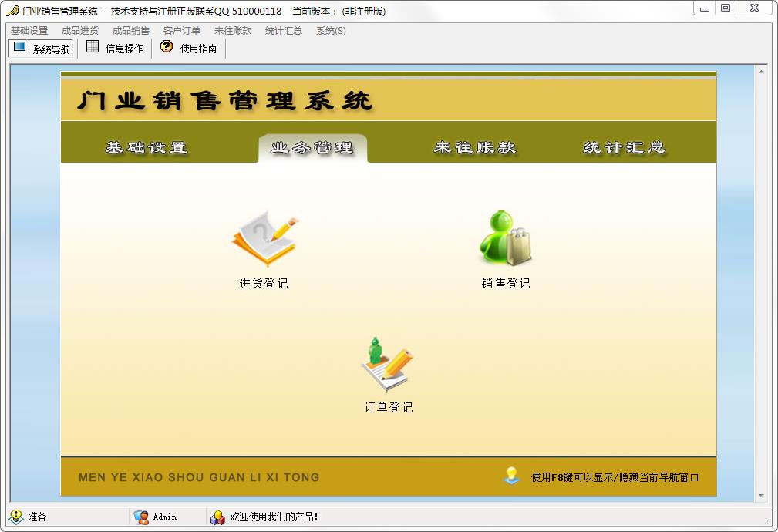Open the 统计汇总 menu
This screenshot has height=532, width=778.
click(x=283, y=31)
